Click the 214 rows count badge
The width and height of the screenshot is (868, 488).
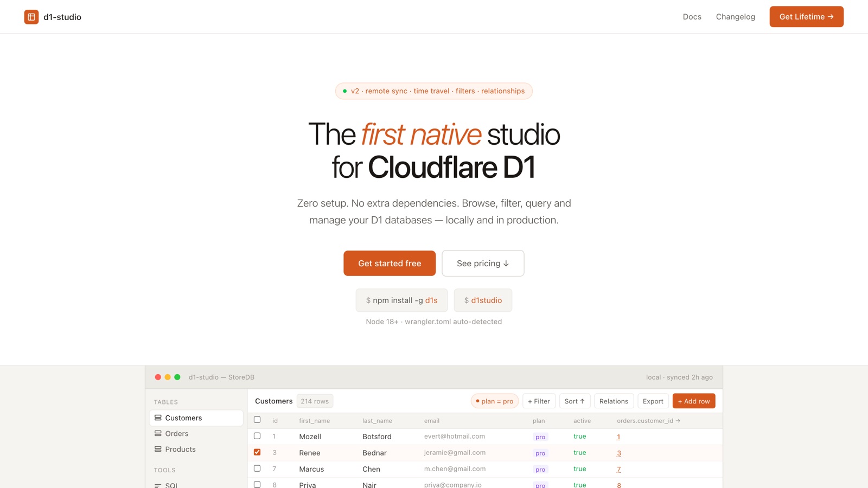click(x=315, y=401)
